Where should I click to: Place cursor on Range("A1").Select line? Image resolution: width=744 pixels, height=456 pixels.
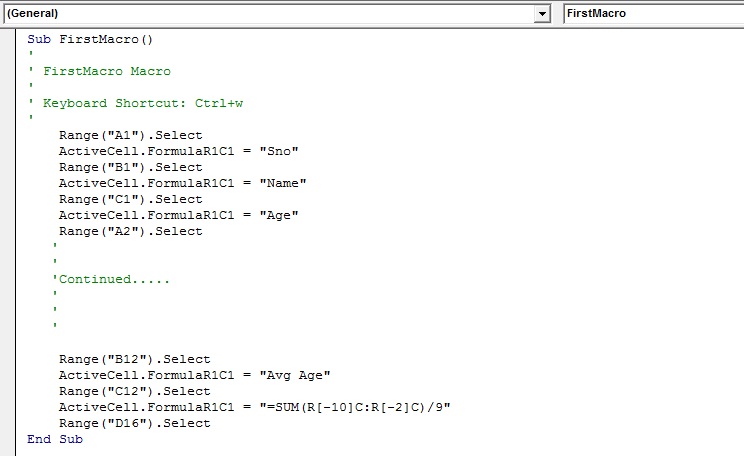130,135
